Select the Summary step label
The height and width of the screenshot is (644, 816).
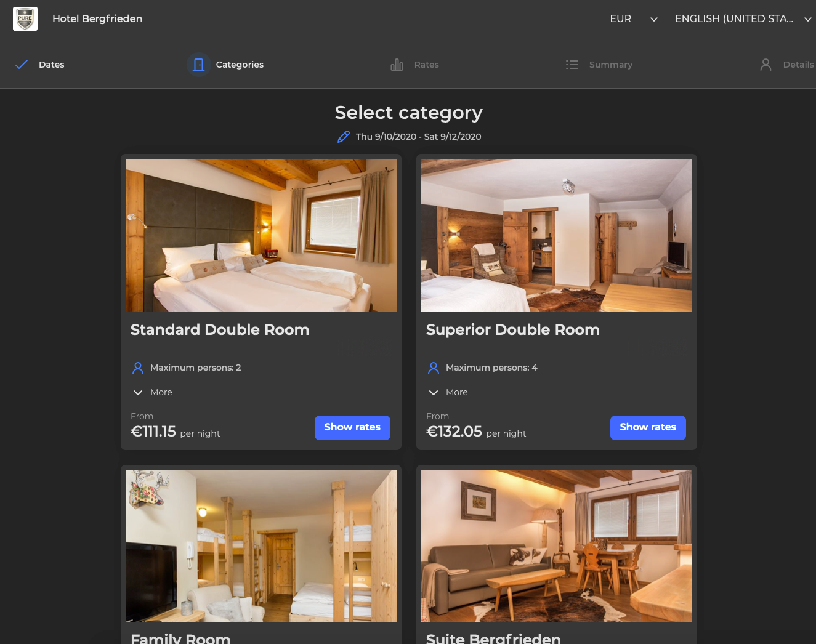coord(610,65)
